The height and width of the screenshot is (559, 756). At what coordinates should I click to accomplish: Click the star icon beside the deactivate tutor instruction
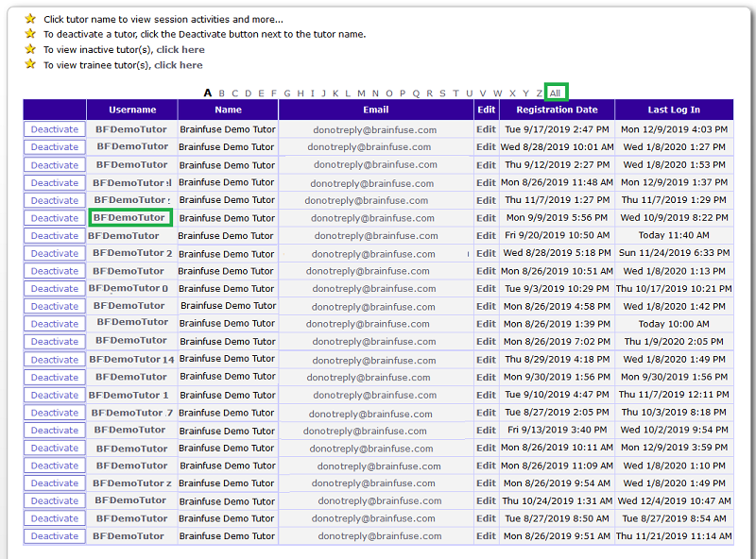pos(30,34)
